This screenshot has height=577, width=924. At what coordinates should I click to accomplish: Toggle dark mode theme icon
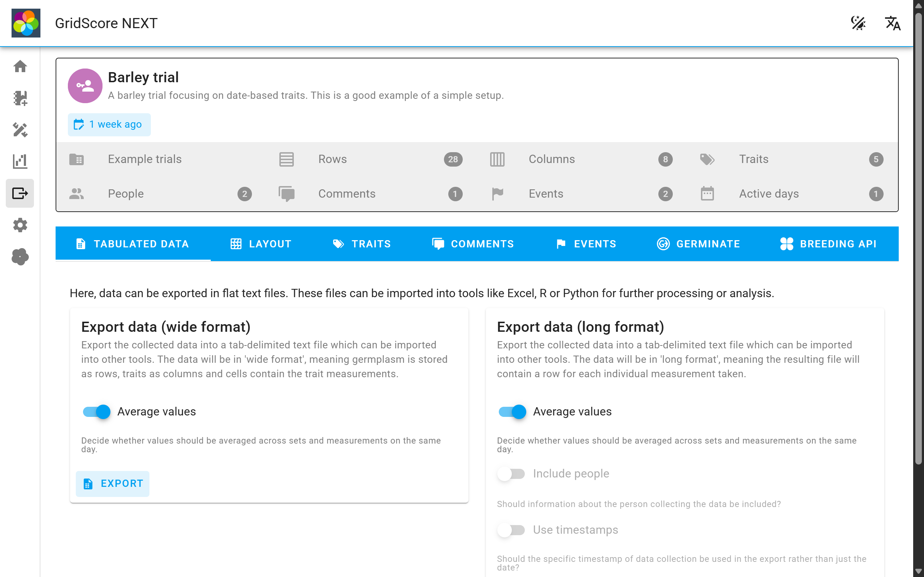point(858,23)
